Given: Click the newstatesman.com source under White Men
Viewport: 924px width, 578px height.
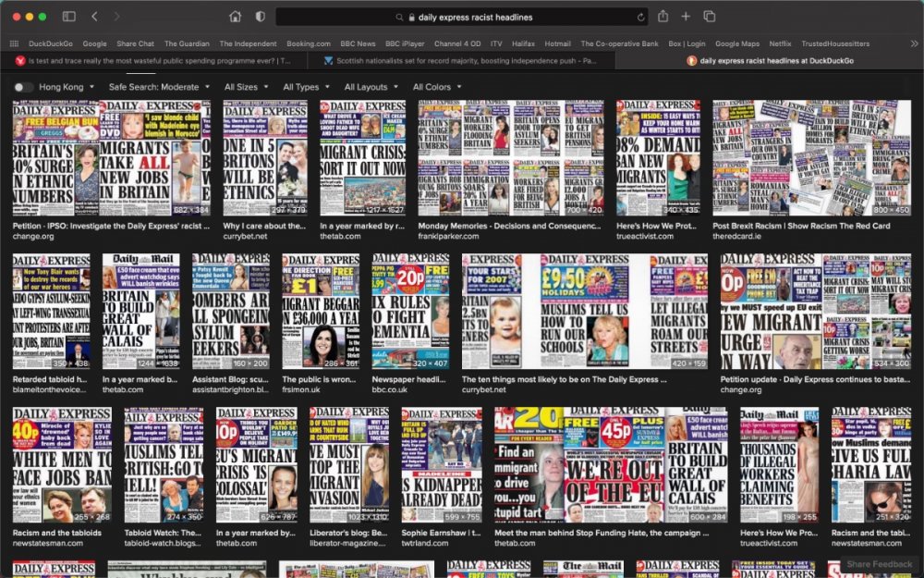Looking at the screenshot, I should pyautogui.click(x=48, y=543).
